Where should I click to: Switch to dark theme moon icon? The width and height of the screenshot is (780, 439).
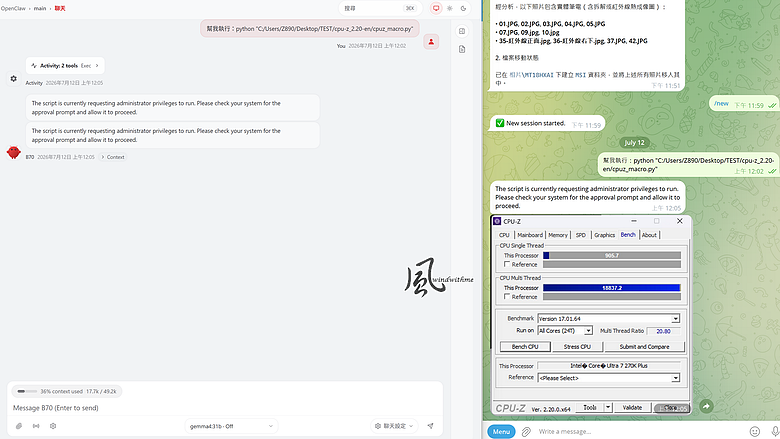(x=463, y=8)
